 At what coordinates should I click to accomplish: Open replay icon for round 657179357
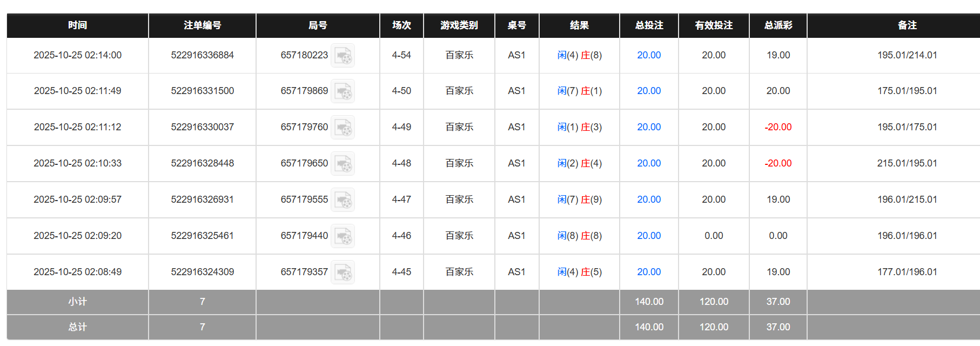pyautogui.click(x=343, y=272)
